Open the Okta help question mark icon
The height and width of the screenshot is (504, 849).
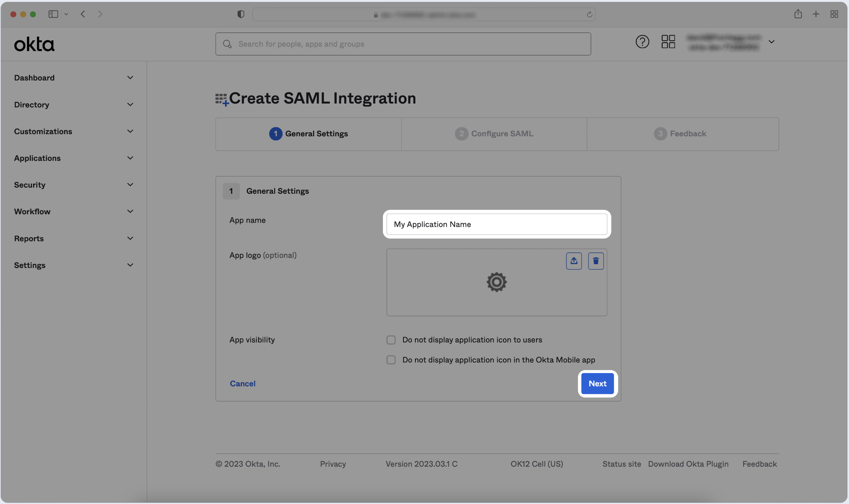(x=642, y=42)
